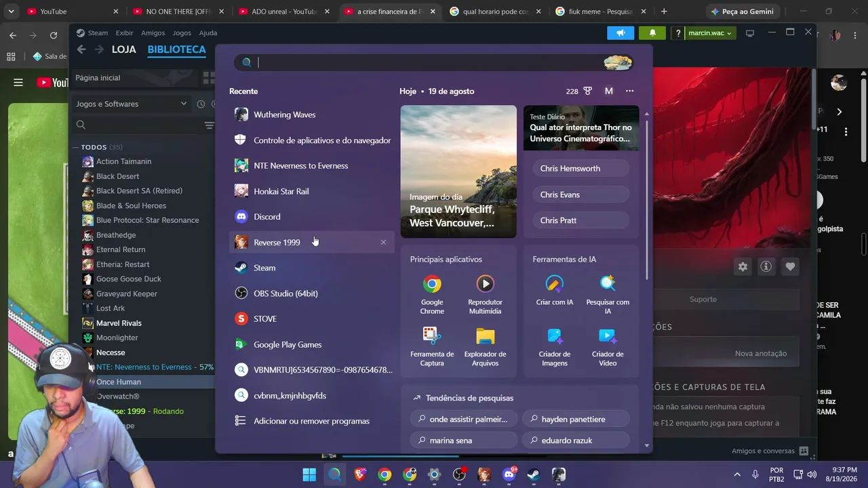Open Steam notifications bell
Image resolution: width=868 pixels, height=488 pixels.
652,33
